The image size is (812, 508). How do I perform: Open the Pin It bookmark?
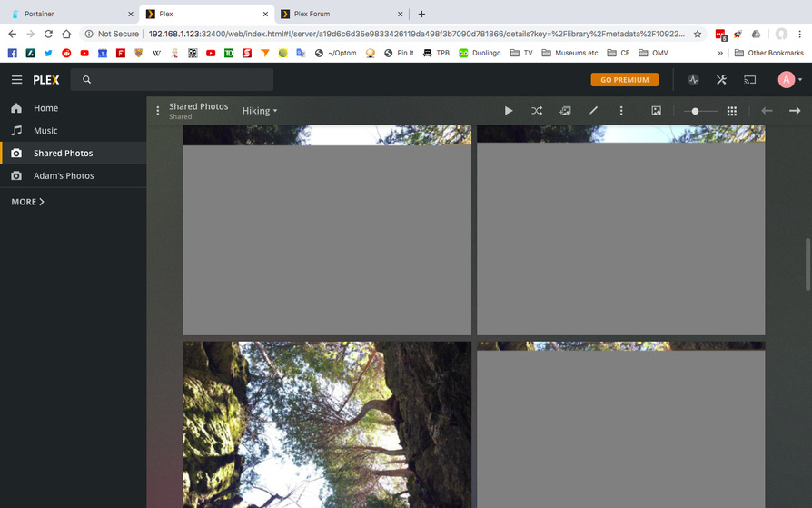[x=399, y=53]
